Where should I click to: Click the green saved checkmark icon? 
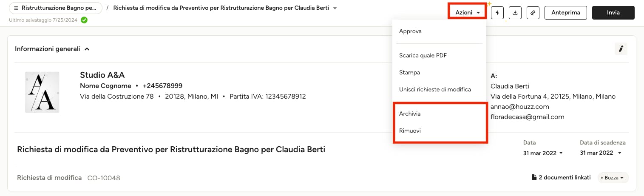(84, 20)
